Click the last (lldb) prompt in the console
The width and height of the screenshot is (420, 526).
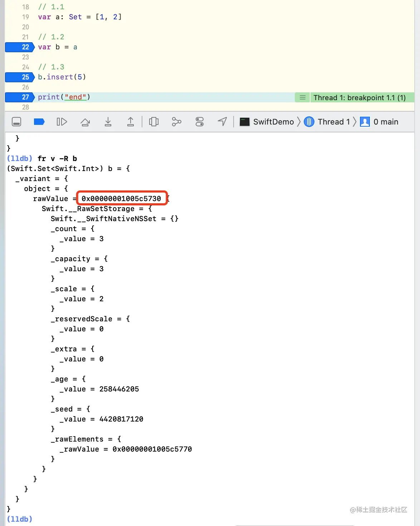pos(20,519)
